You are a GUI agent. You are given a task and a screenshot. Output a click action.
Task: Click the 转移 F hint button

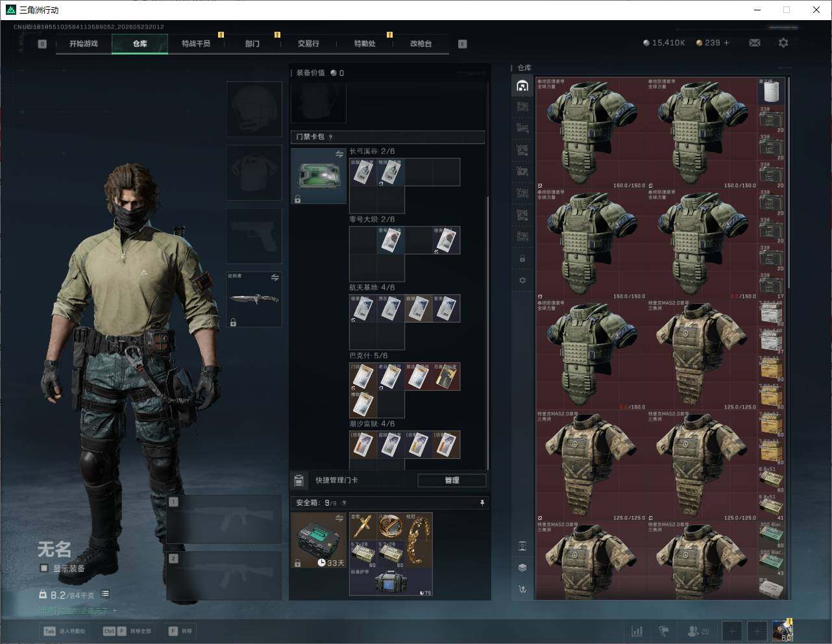coord(180,631)
